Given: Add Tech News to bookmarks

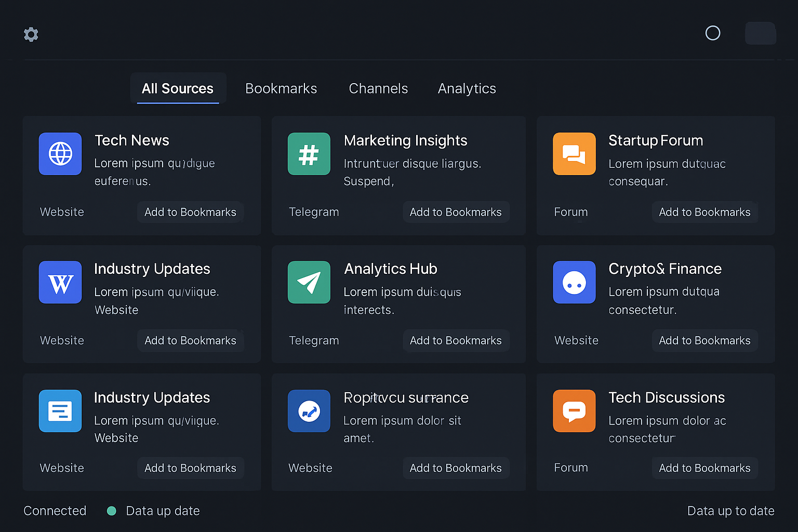Looking at the screenshot, I should (190, 212).
